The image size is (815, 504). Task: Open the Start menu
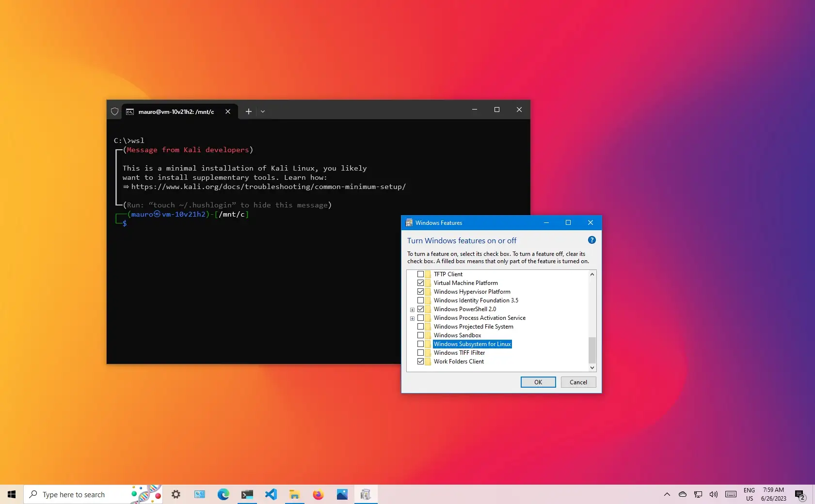click(12, 494)
